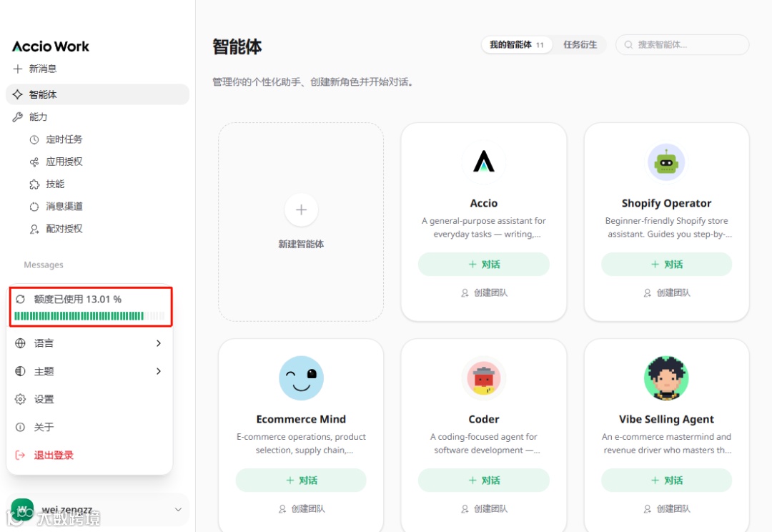
Task: Click the sparkle icon beside 智能体
Action: [x=18, y=94]
